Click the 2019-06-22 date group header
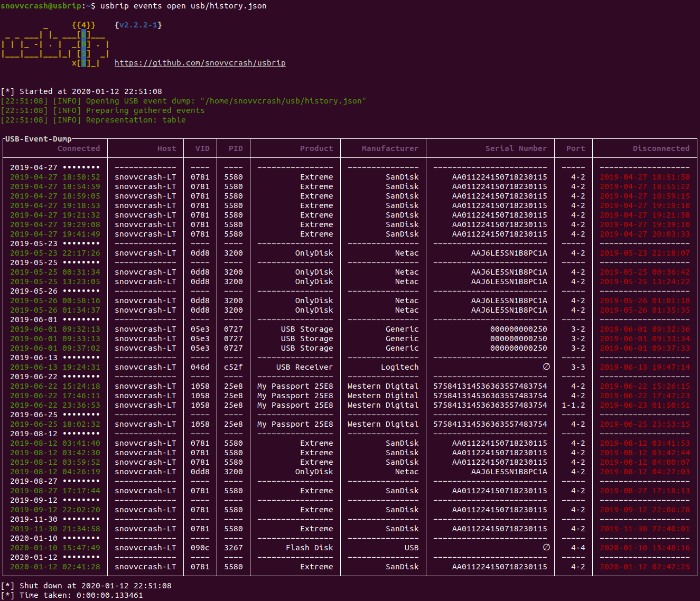This screenshot has height=601, width=700. (55, 377)
